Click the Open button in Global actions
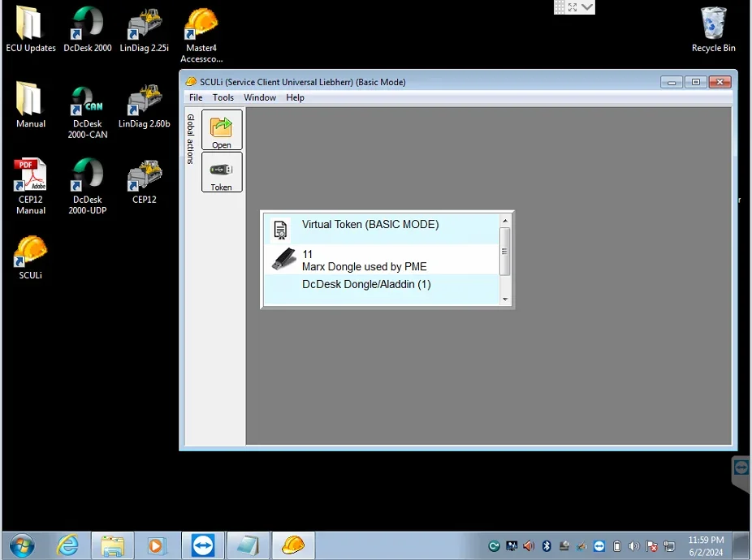 pos(222,130)
